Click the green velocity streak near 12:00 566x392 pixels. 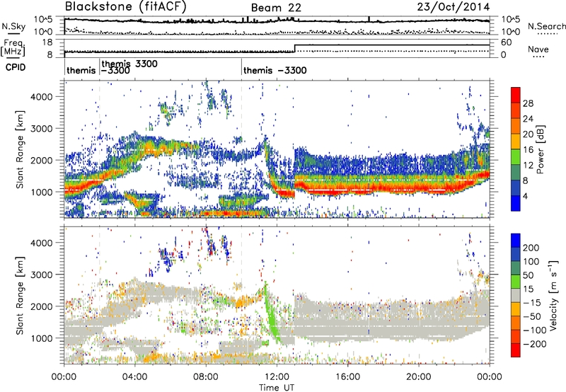coord(272,313)
